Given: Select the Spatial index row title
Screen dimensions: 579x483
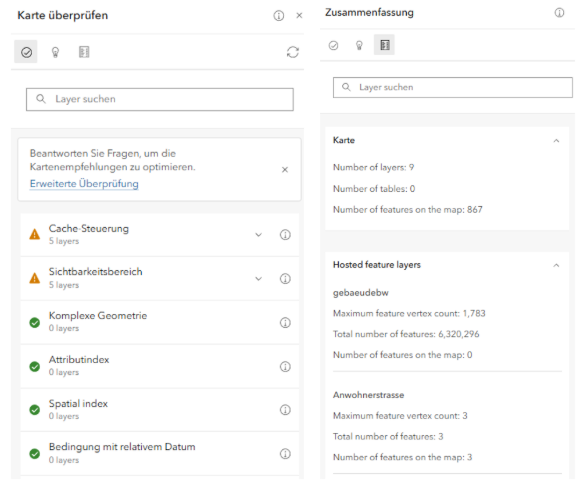Looking at the screenshot, I should point(78,404).
